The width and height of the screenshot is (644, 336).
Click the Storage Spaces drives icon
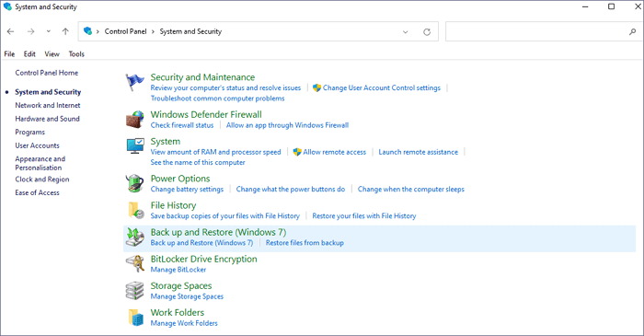134,290
